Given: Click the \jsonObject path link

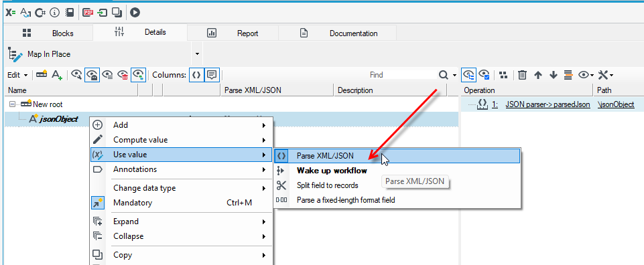Looking at the screenshot, I should [x=616, y=104].
